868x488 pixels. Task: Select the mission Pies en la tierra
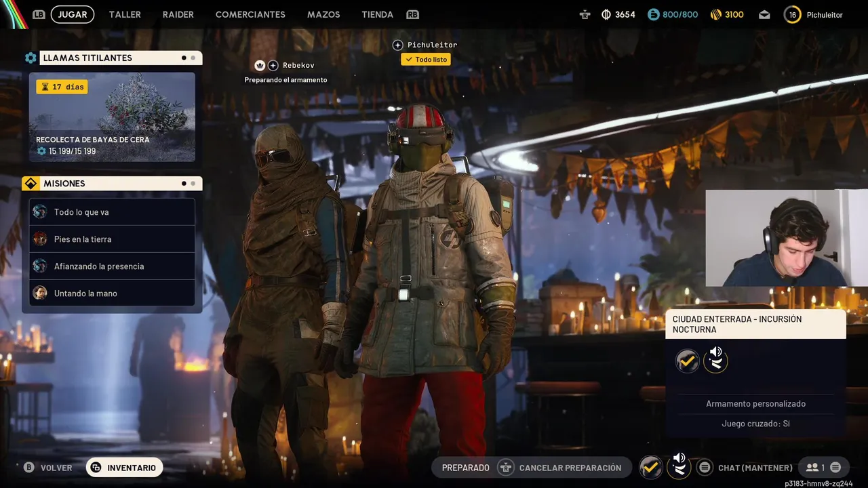112,239
